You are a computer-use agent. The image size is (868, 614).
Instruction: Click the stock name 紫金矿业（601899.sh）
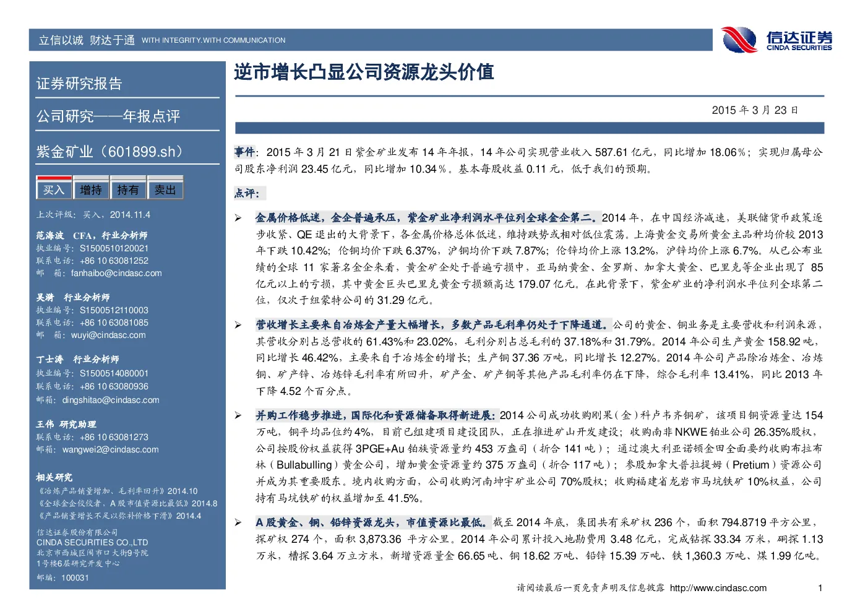[x=113, y=152]
